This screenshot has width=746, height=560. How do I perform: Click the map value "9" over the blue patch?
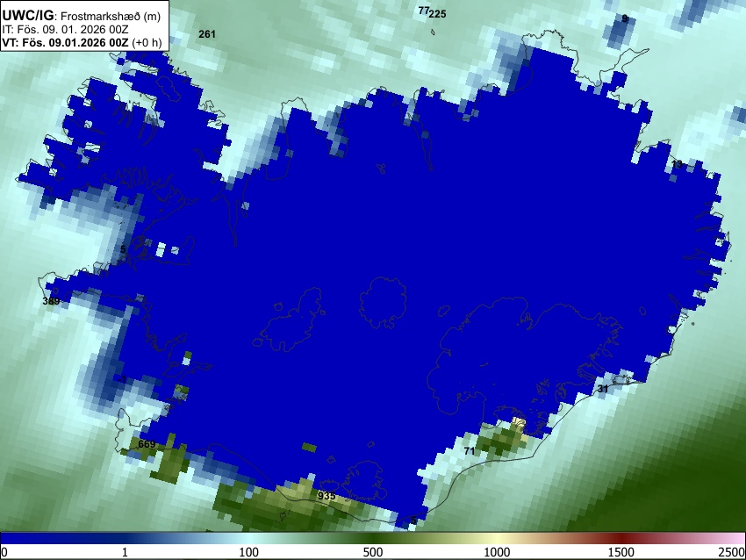[x=625, y=18]
